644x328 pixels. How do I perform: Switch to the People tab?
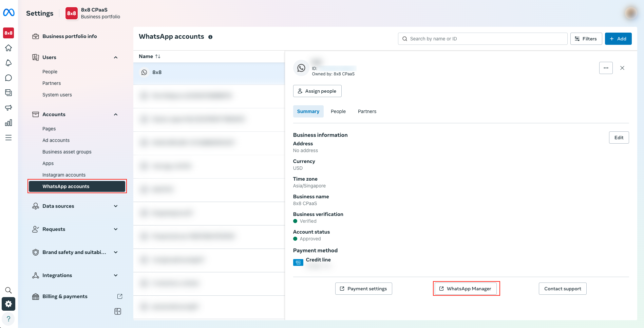338,111
